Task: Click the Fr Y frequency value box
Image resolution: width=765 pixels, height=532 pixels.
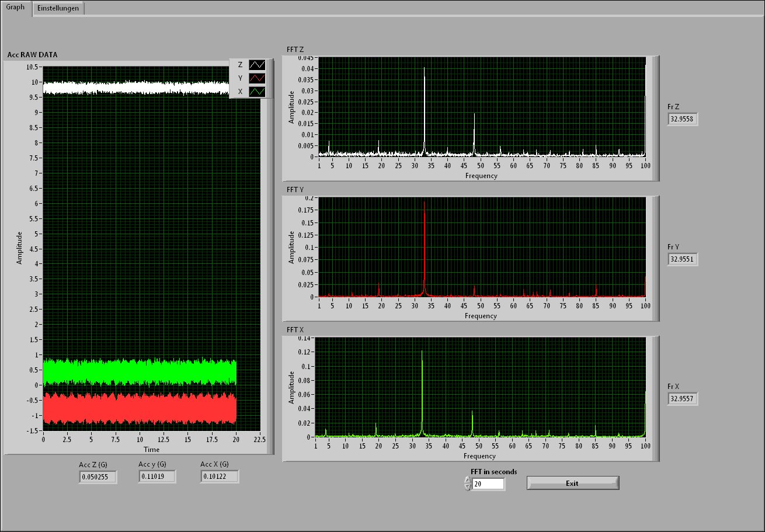Action: [683, 259]
